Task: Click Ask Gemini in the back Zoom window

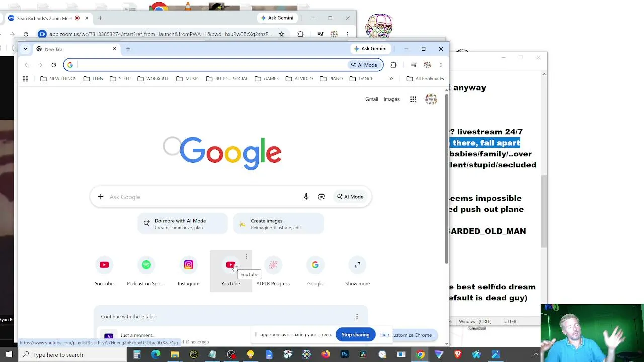Action: [x=277, y=18]
